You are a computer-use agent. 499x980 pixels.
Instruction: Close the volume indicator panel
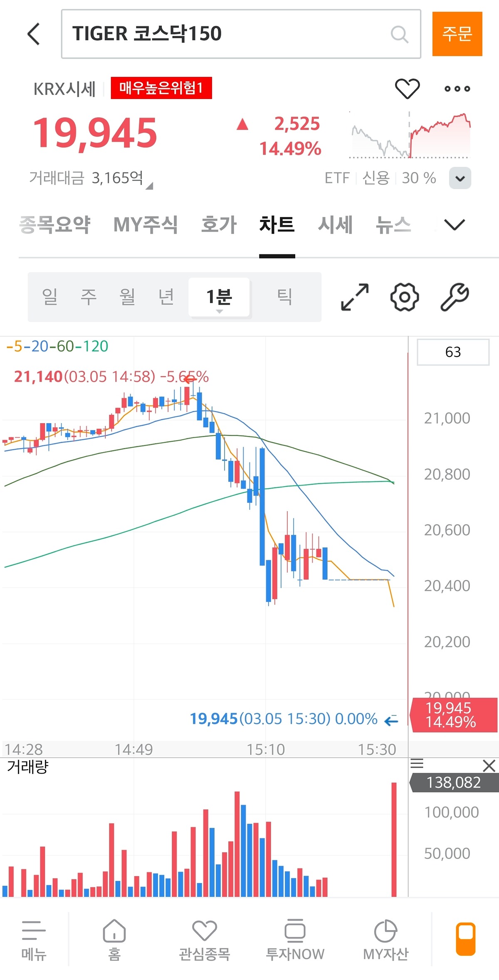coord(489,766)
